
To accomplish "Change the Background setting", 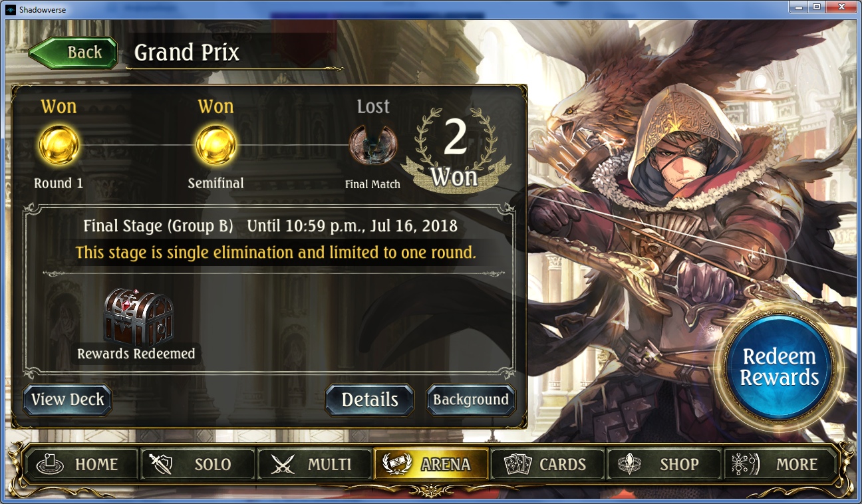I will coord(471,400).
